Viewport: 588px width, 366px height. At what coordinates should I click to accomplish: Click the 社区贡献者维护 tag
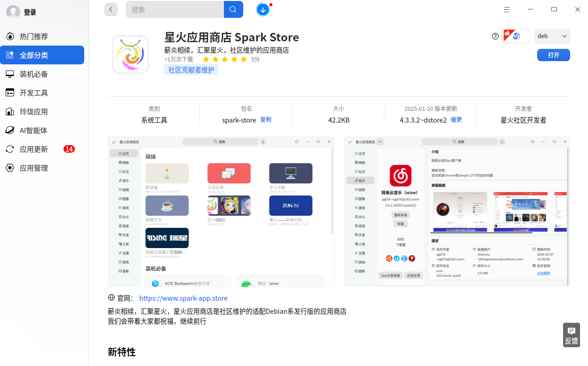click(191, 70)
